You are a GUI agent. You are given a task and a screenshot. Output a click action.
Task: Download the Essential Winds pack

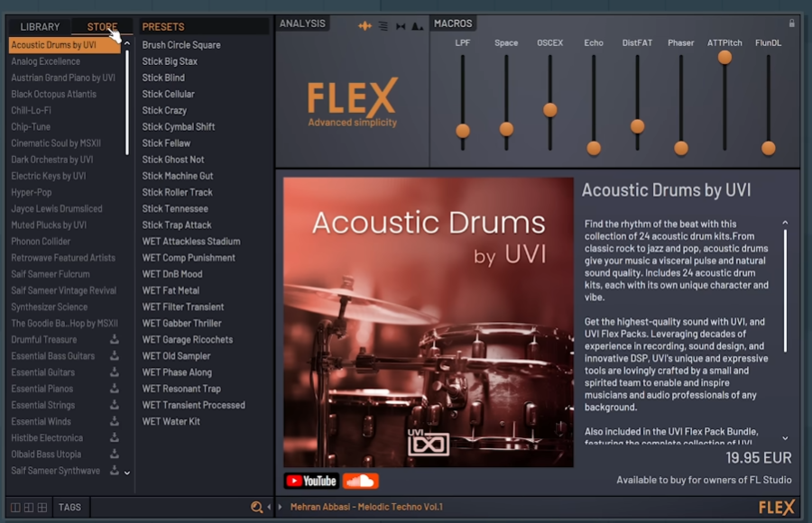(115, 421)
